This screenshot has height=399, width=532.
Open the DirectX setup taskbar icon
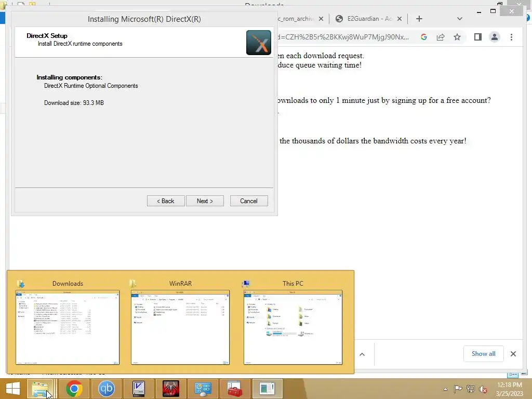pos(267,389)
